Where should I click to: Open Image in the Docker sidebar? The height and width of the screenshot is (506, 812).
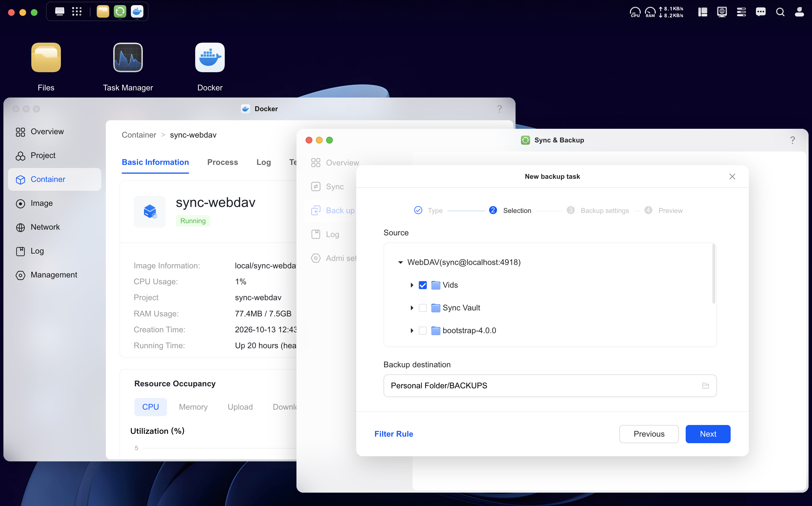(55, 203)
